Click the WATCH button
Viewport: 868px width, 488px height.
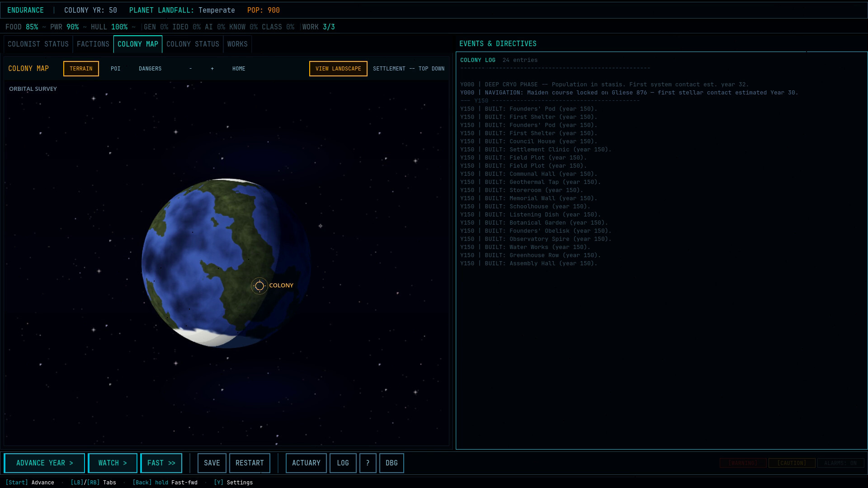113,463
